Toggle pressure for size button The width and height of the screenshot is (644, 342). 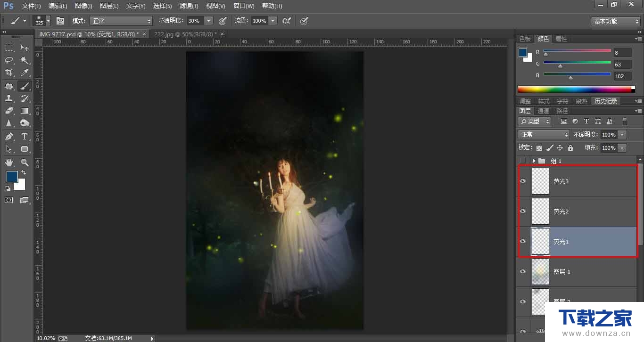[304, 21]
